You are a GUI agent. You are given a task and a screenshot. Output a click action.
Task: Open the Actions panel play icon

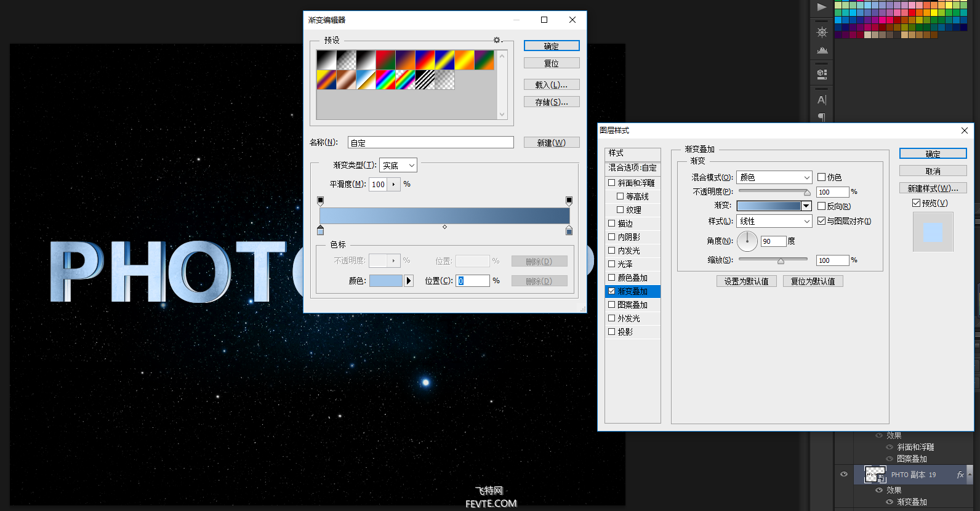click(x=822, y=7)
